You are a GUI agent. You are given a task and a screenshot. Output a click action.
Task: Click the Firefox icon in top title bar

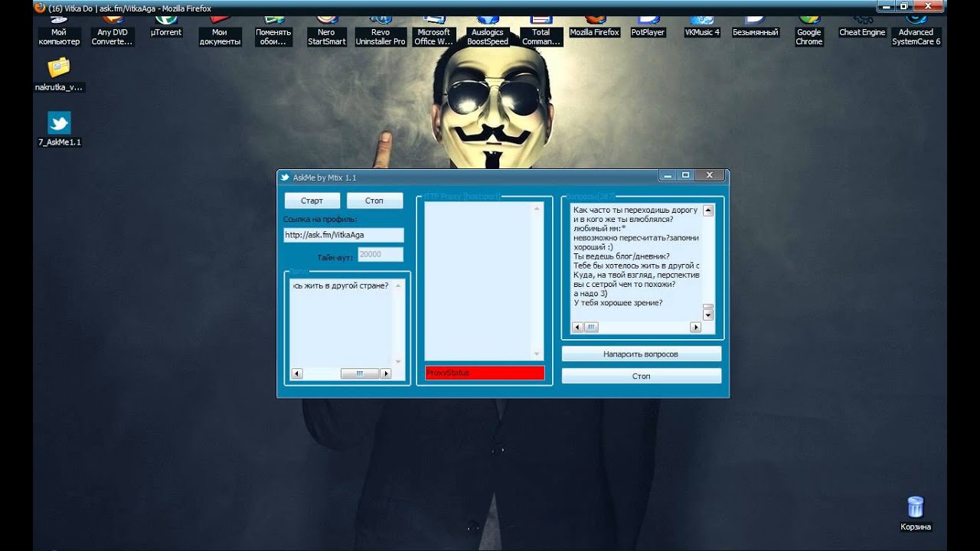(41, 8)
